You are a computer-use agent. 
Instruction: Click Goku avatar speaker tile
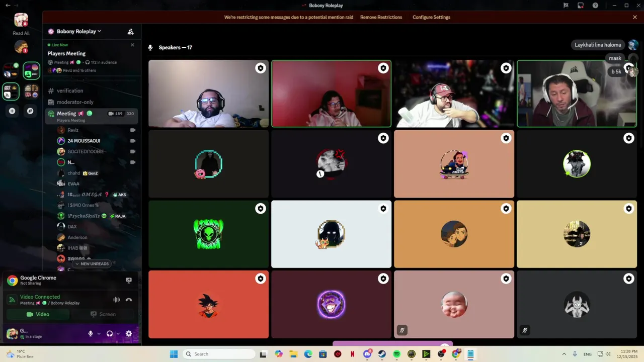point(208,305)
